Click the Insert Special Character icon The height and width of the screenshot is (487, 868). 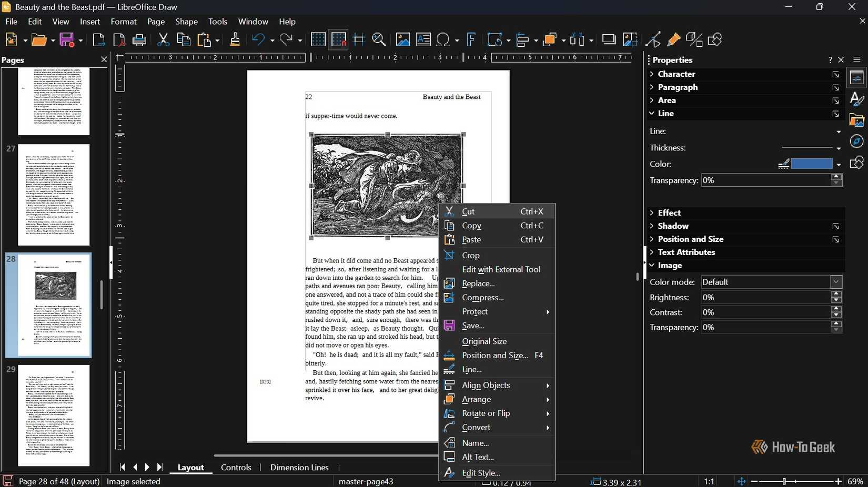click(x=443, y=40)
